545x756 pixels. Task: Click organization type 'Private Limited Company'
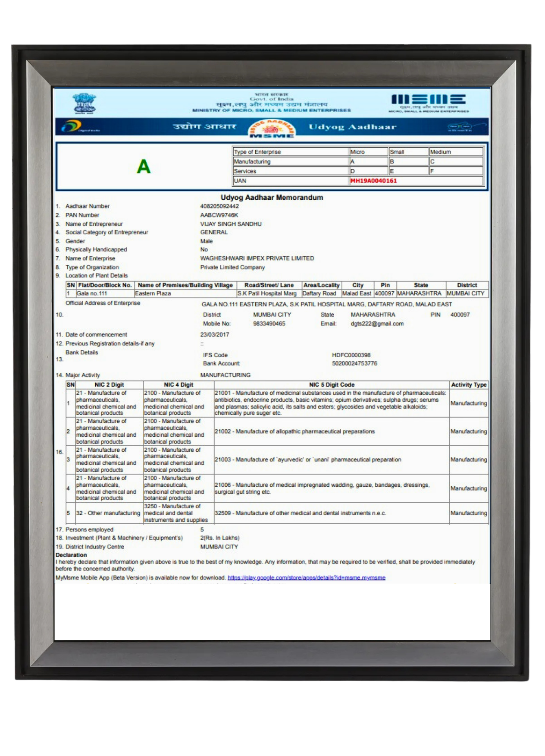coord(232,268)
